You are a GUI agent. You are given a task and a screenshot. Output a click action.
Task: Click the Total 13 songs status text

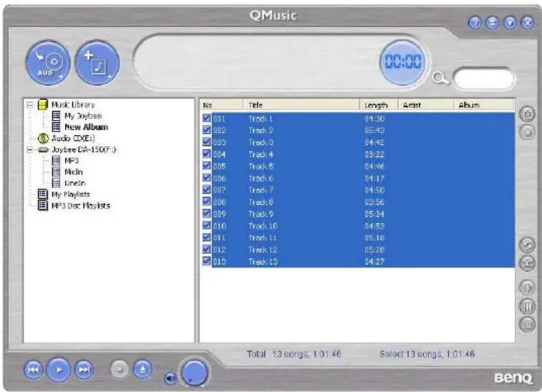(x=294, y=354)
